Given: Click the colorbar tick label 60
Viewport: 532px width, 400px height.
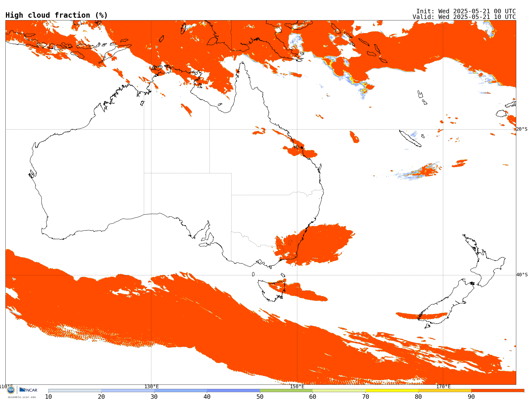Looking at the screenshot, I should point(313,397).
